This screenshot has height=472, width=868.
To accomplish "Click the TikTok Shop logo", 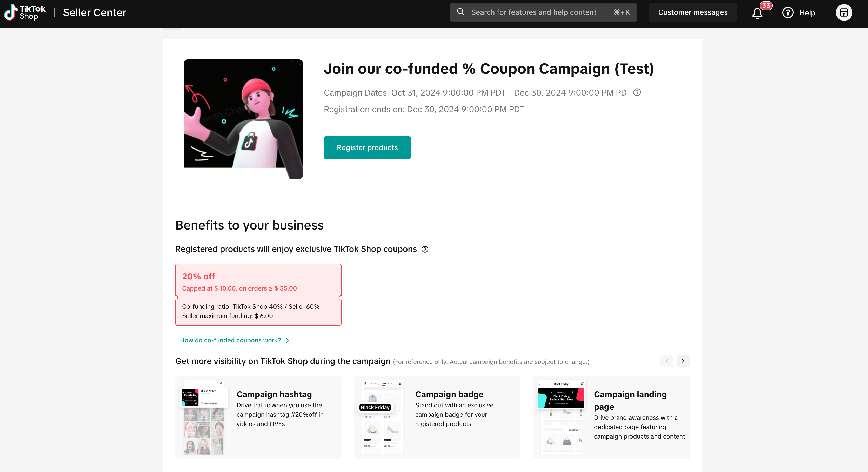I will click(25, 12).
